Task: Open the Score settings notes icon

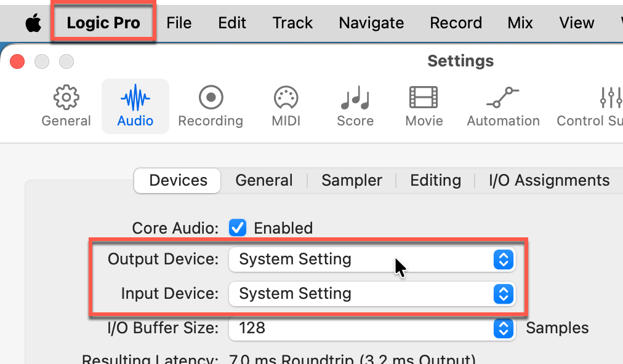Action: pos(355,98)
